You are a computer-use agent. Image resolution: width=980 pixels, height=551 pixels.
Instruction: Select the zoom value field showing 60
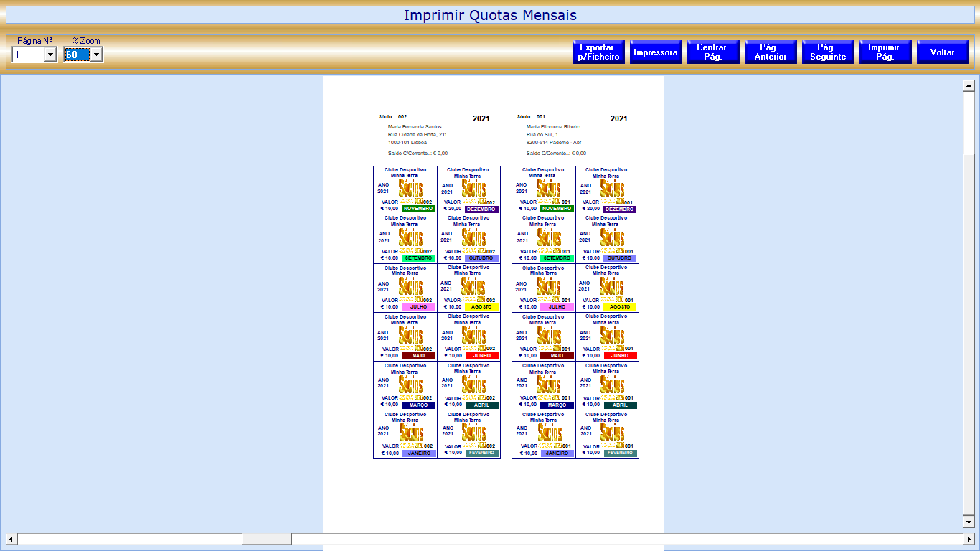coord(76,55)
